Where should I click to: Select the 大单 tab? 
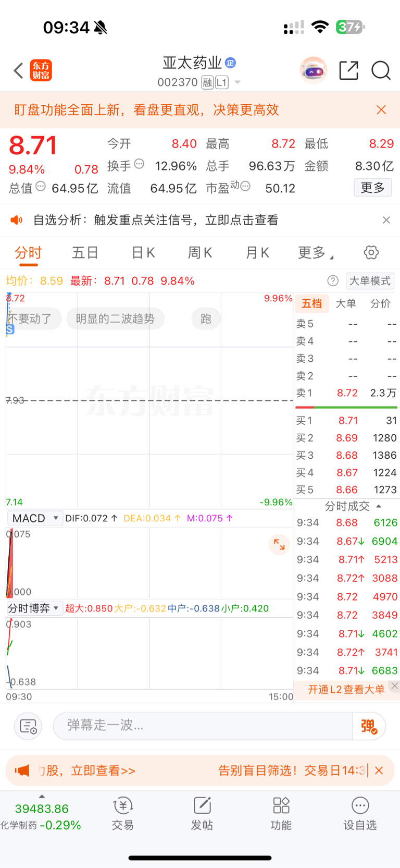point(346,303)
